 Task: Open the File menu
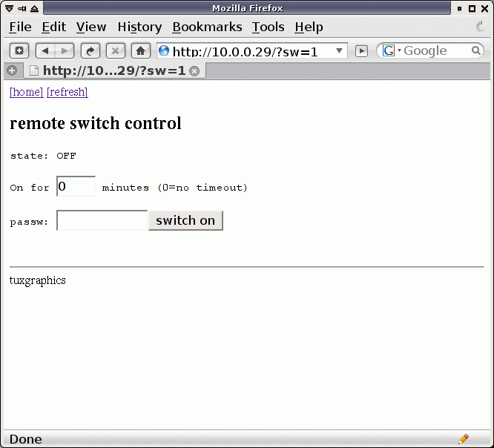21,27
